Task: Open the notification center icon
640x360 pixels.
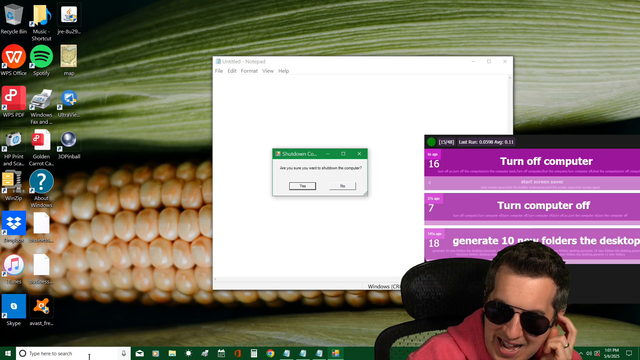Action: (x=629, y=353)
